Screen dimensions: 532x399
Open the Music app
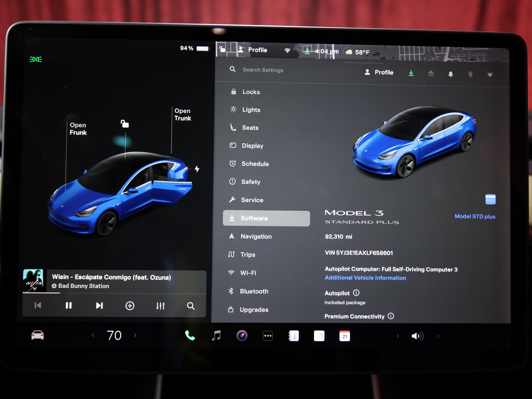[216, 336]
